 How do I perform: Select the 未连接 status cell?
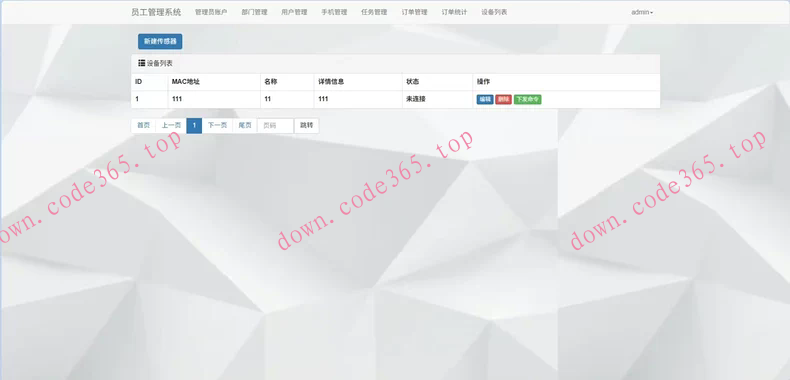point(437,99)
